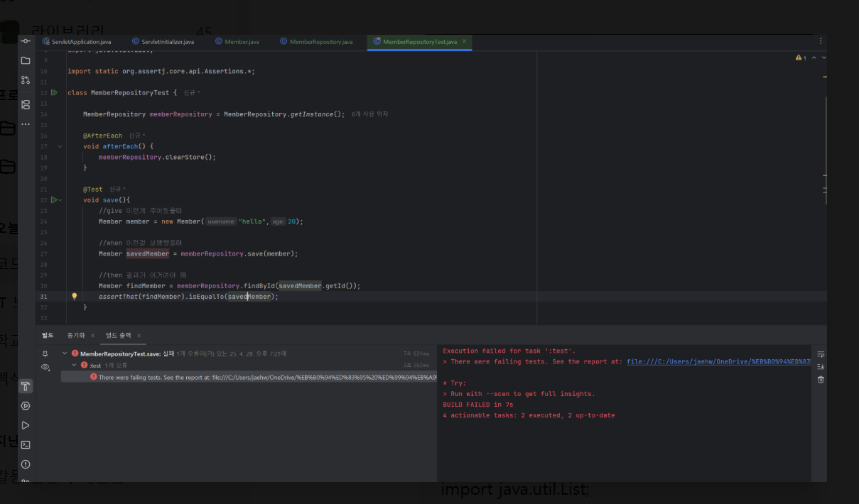
Task: Click the 신규 author hint beside @AfterEach
Action: click(x=137, y=136)
